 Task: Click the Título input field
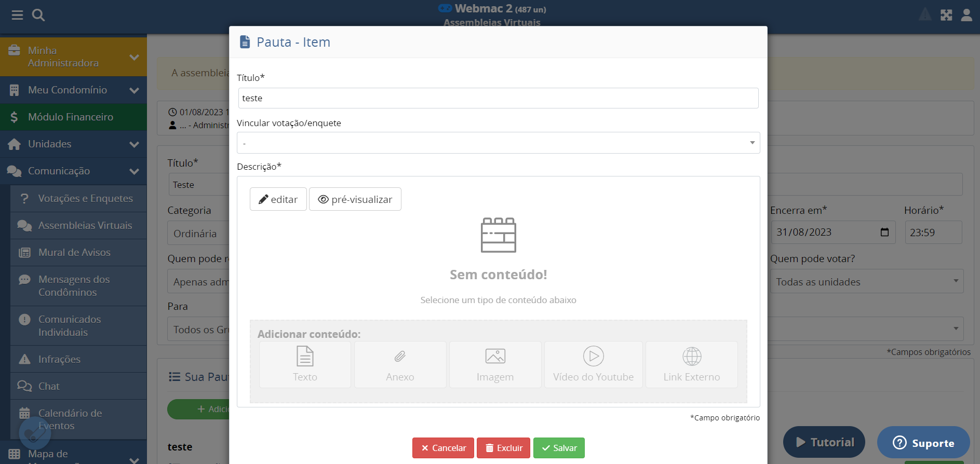(498, 98)
